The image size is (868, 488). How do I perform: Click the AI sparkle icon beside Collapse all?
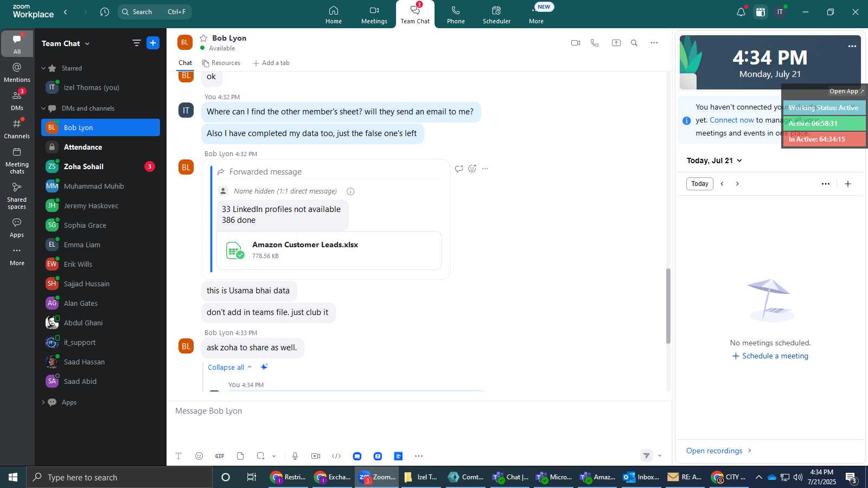[x=264, y=367]
